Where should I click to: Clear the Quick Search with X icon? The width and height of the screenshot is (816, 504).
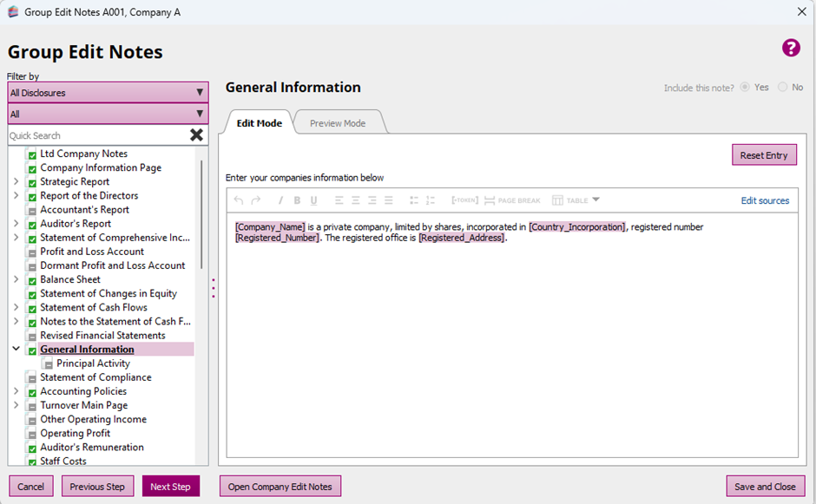[x=197, y=135]
